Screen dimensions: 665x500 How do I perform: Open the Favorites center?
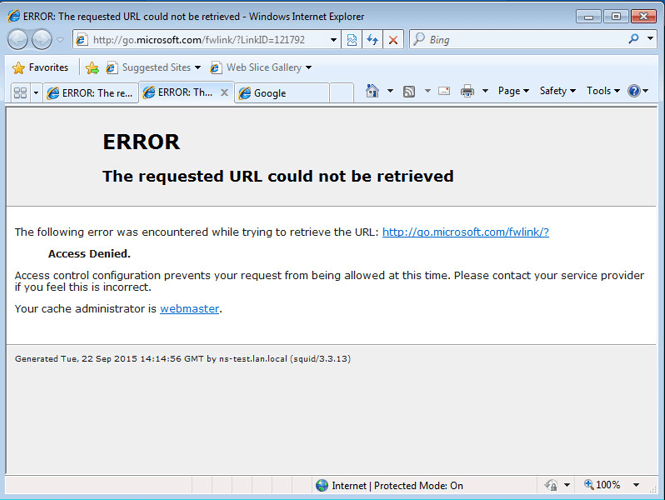point(40,67)
